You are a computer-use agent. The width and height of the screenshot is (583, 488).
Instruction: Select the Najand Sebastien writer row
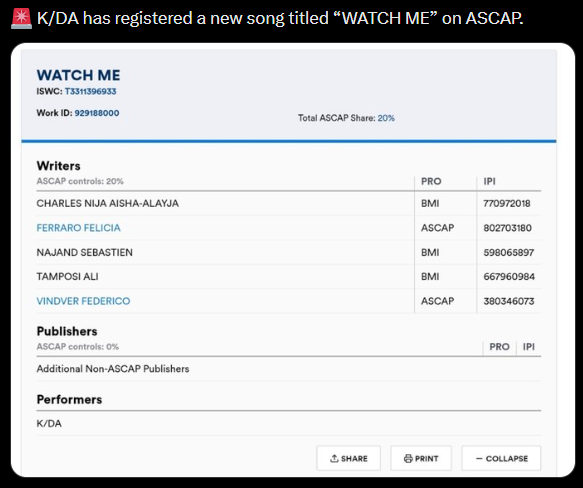click(x=289, y=252)
